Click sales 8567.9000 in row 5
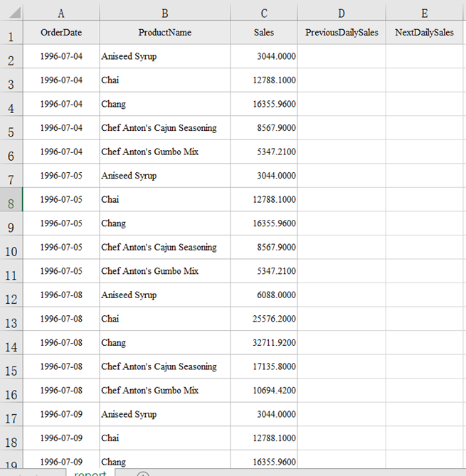This screenshot has width=466, height=476. click(x=276, y=128)
